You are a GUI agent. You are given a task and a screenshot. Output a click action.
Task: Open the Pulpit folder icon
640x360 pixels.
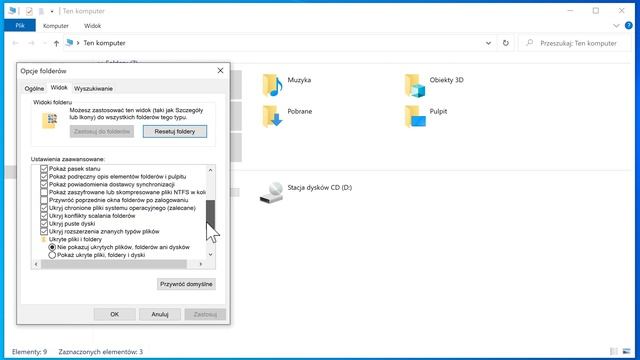415,116
